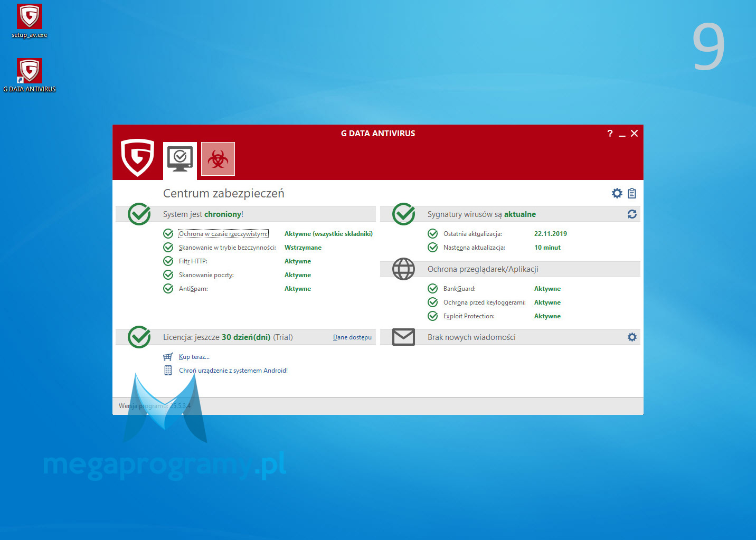The image size is (756, 540).
Task: Select Ochrona w czasie rzeczywistym entry
Action: 223,234
